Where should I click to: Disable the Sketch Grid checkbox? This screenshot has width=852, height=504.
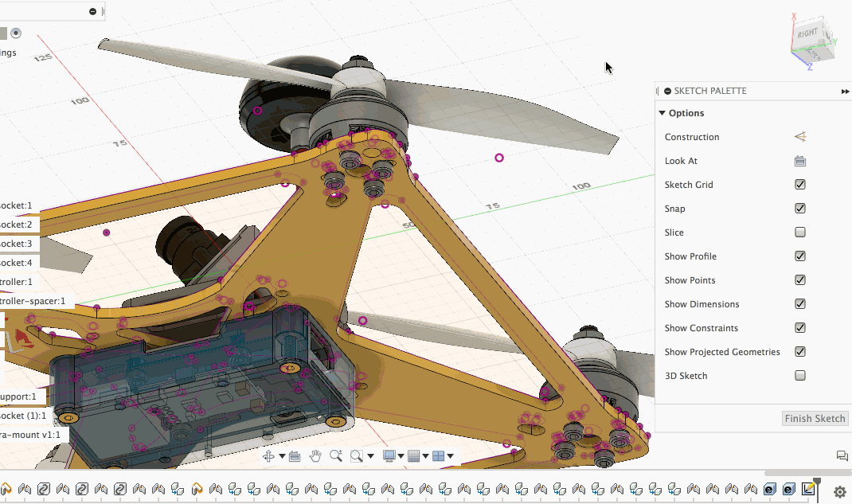click(x=800, y=185)
